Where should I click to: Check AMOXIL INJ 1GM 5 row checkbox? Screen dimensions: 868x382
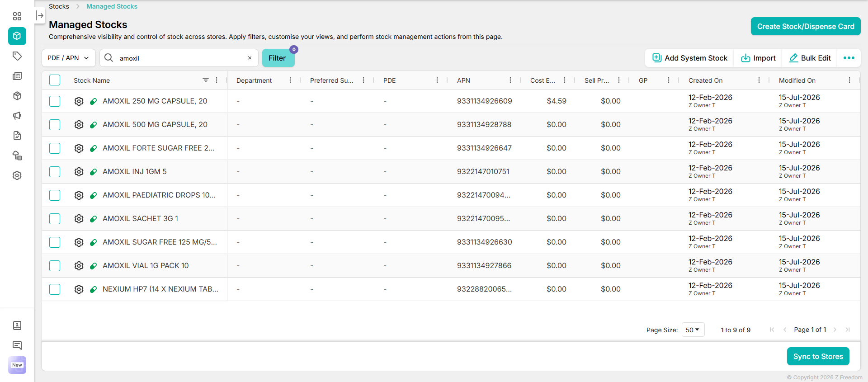coord(55,172)
